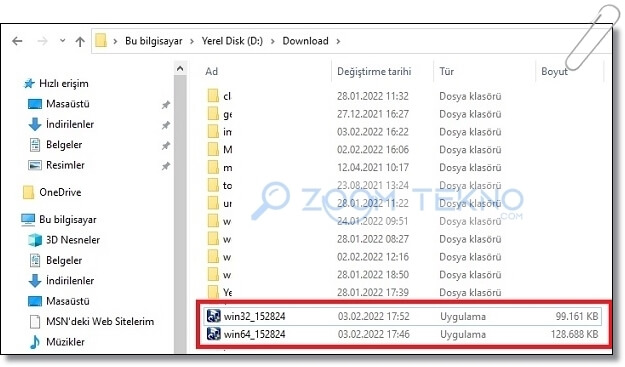Select Bu bilgisayar in the navigation tree
The image size is (625, 367).
(x=68, y=220)
